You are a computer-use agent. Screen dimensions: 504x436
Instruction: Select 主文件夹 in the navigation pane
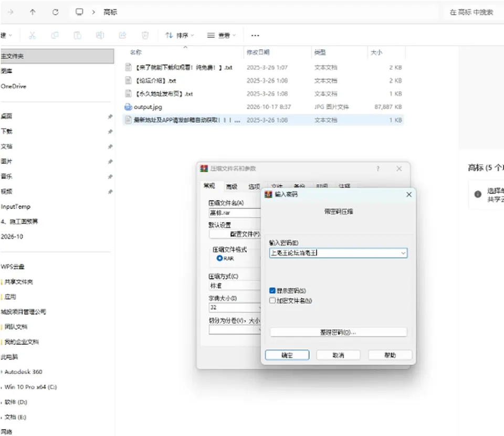(x=57, y=56)
